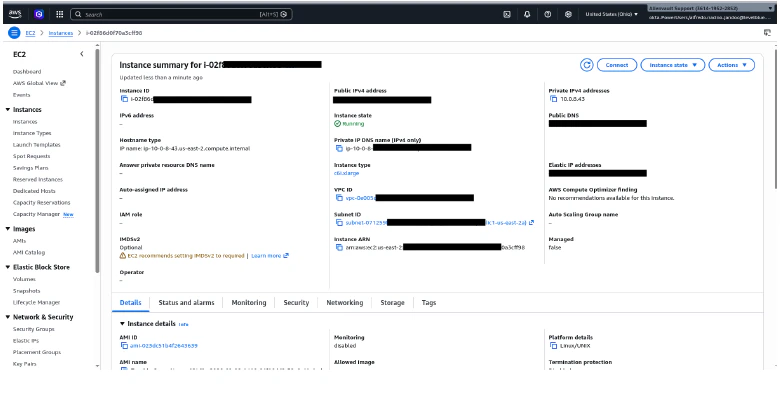Collapse the Images sidebar section
This screenshot has height=399, width=780.
8,229
